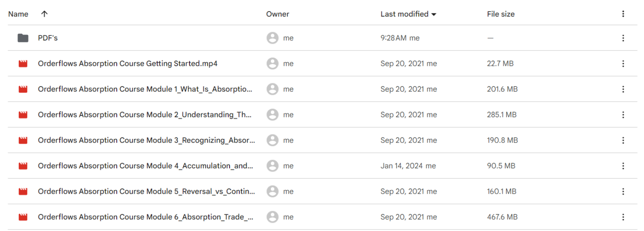The width and height of the screenshot is (644, 231).
Task: Click the PDF's folder icon
Action: 23,38
